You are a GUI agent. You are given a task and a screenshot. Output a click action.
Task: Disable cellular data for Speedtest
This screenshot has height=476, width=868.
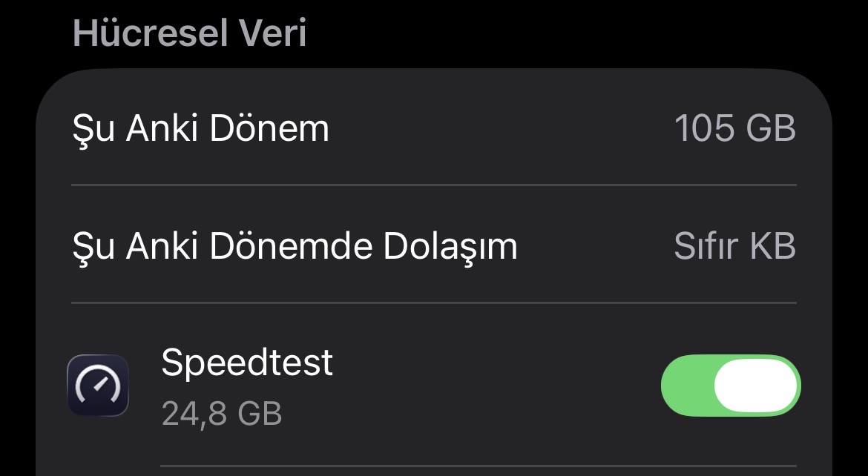(x=731, y=386)
